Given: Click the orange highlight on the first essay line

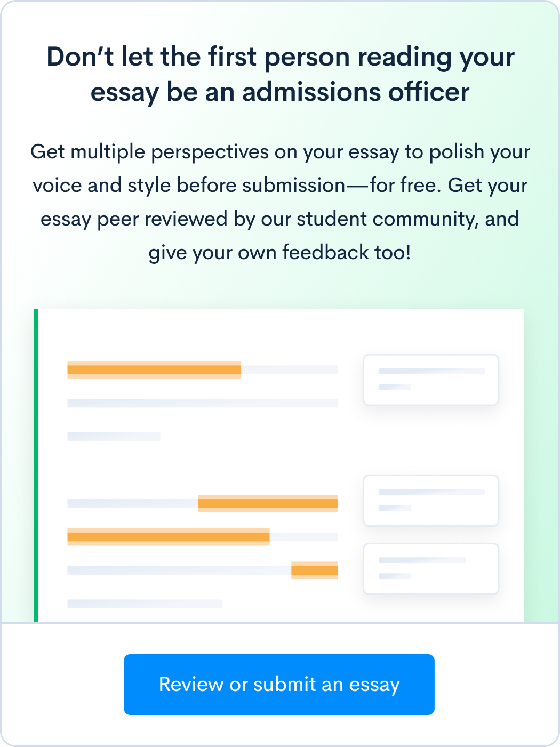Looking at the screenshot, I should click(154, 370).
